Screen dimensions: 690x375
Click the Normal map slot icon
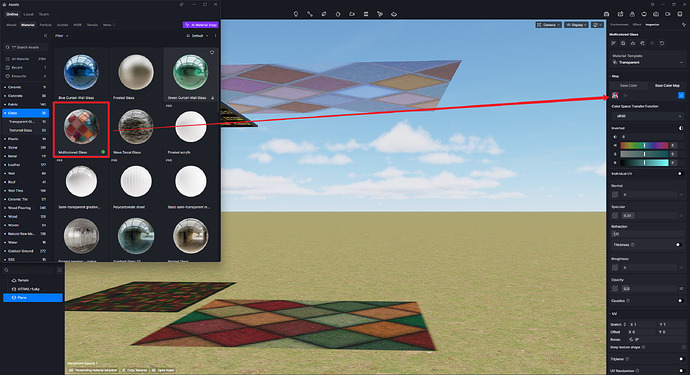point(615,195)
